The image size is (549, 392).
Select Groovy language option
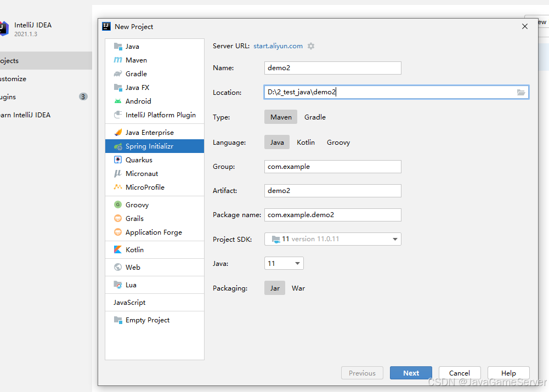(338, 142)
